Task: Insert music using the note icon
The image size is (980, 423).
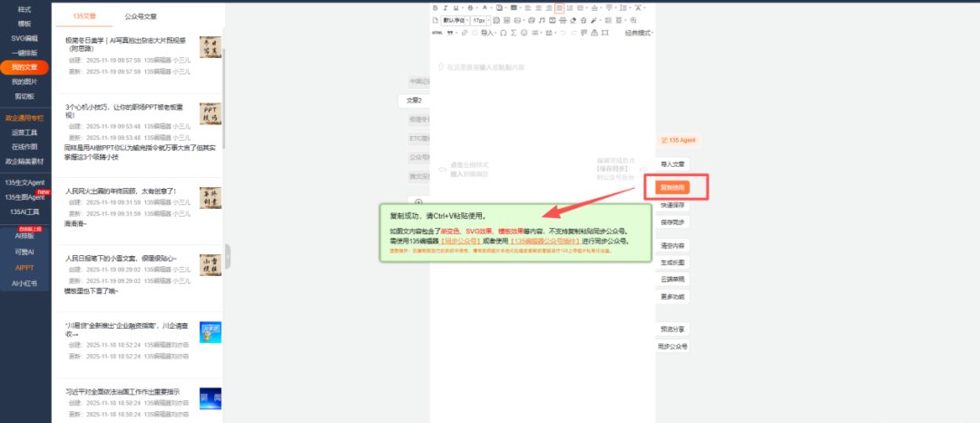Action: (542, 20)
